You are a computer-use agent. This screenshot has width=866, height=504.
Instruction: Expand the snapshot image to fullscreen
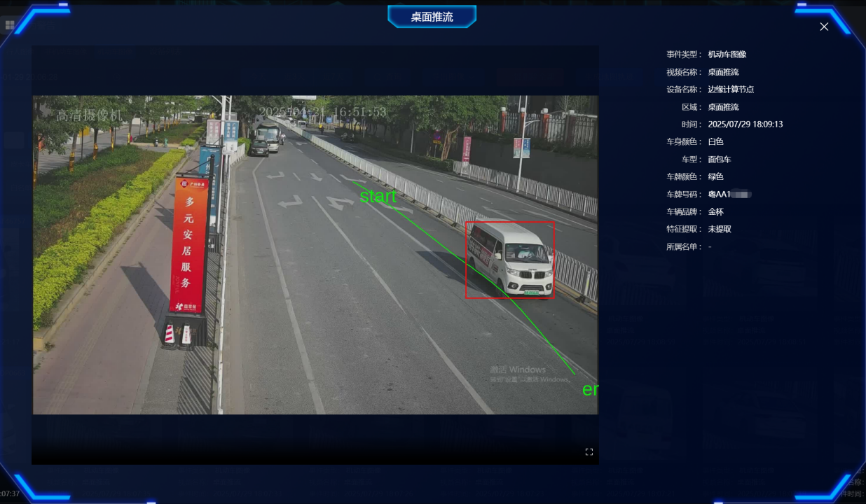(x=589, y=452)
